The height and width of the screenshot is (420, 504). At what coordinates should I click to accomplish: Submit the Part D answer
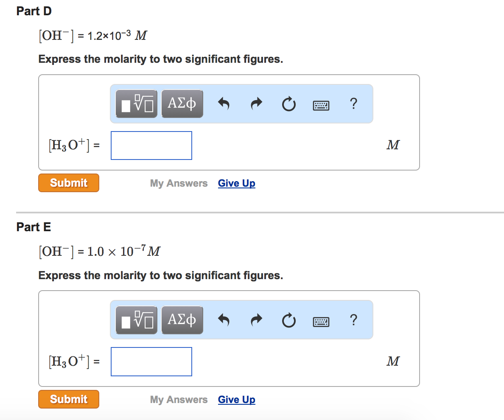click(68, 182)
